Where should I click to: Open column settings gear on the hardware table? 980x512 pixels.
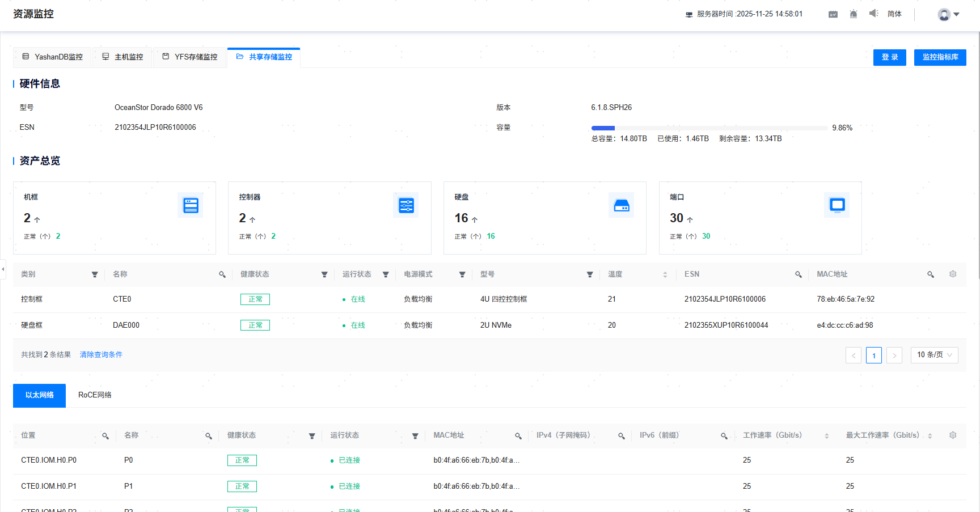(x=953, y=274)
